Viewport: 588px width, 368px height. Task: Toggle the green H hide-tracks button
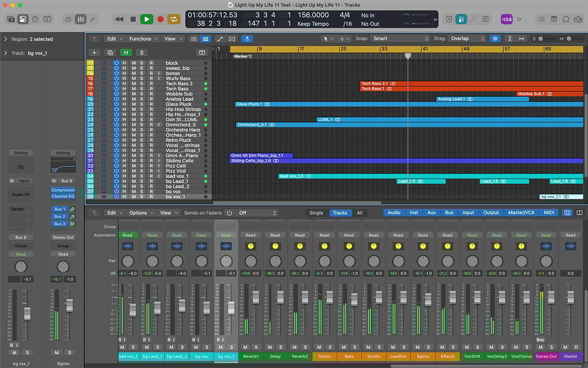[126, 53]
